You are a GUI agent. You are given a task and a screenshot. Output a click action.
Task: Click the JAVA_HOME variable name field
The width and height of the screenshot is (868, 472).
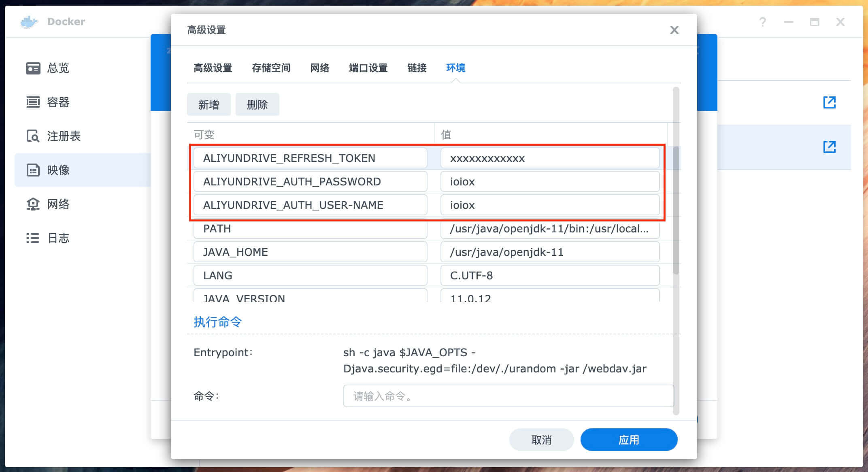pyautogui.click(x=311, y=252)
